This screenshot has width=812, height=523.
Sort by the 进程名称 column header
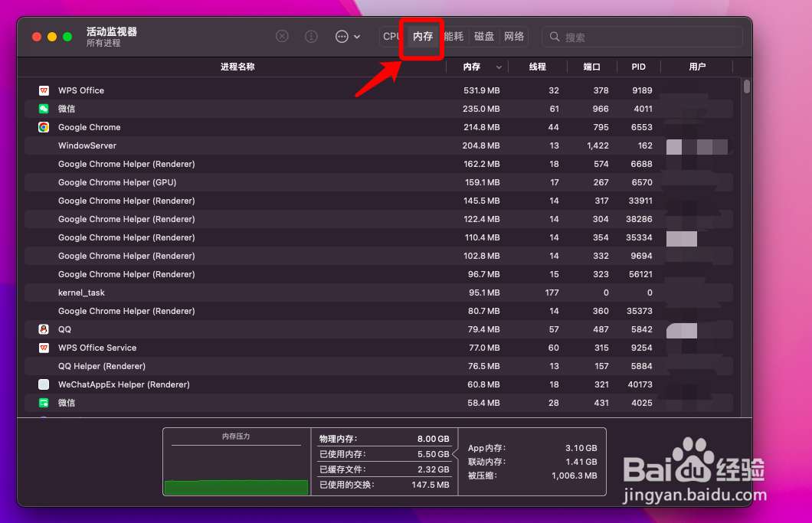(x=237, y=67)
